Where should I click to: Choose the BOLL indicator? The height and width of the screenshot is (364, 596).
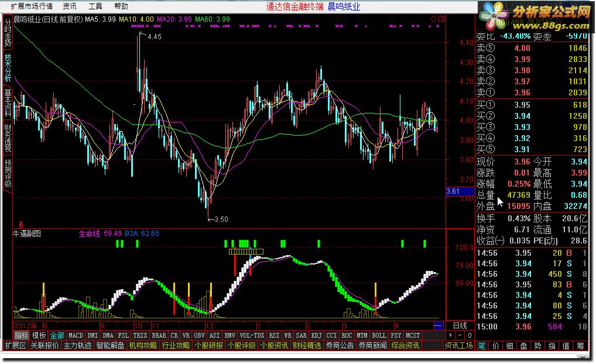click(x=379, y=335)
